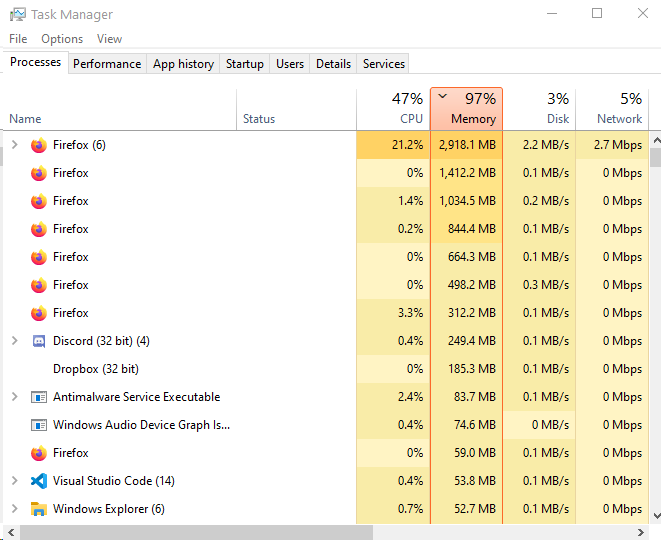Click the Windows Audio Device Graph icon
The height and width of the screenshot is (540, 661).
(x=39, y=425)
